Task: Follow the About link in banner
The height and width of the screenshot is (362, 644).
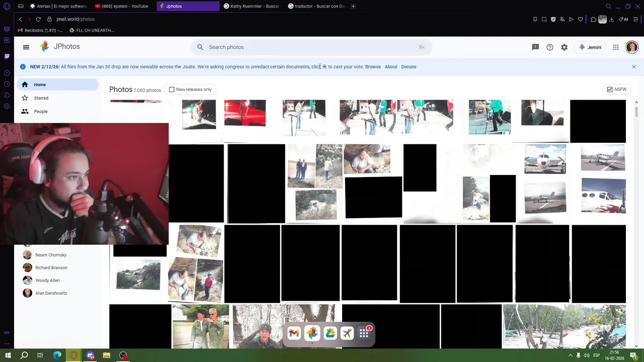Action: tap(391, 67)
